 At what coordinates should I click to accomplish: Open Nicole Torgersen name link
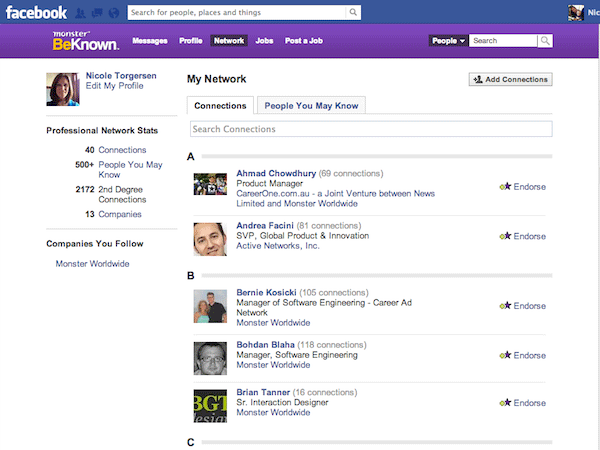pos(121,75)
